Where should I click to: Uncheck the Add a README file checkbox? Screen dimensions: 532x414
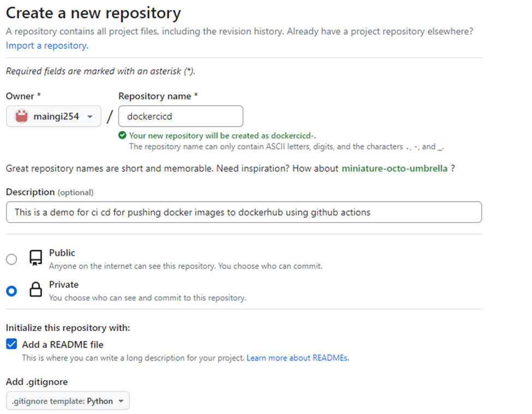pyautogui.click(x=11, y=344)
